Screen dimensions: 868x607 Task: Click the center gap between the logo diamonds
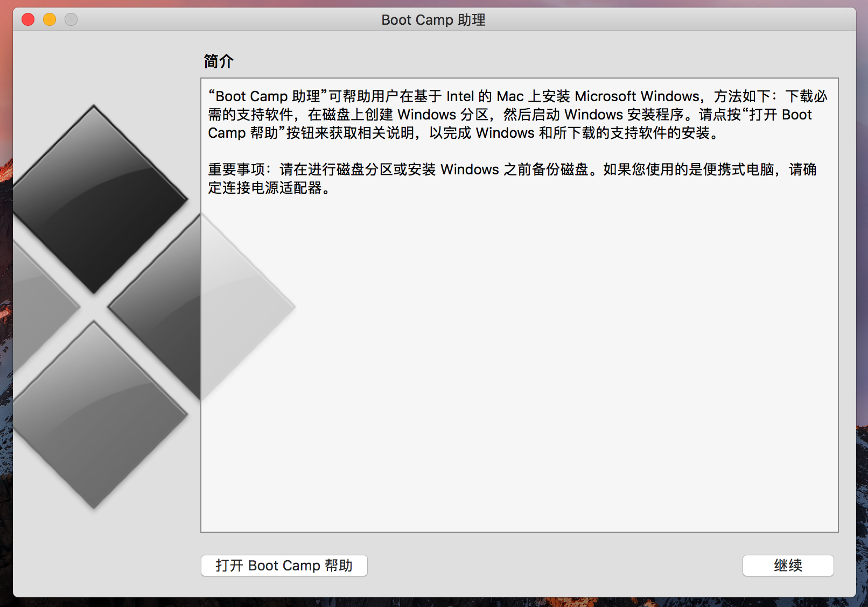pyautogui.click(x=94, y=307)
